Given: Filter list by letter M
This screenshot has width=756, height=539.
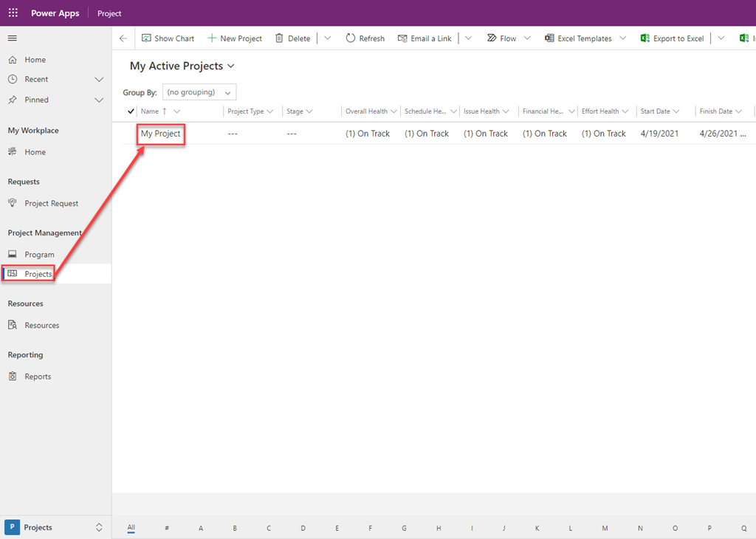Looking at the screenshot, I should pyautogui.click(x=605, y=528).
